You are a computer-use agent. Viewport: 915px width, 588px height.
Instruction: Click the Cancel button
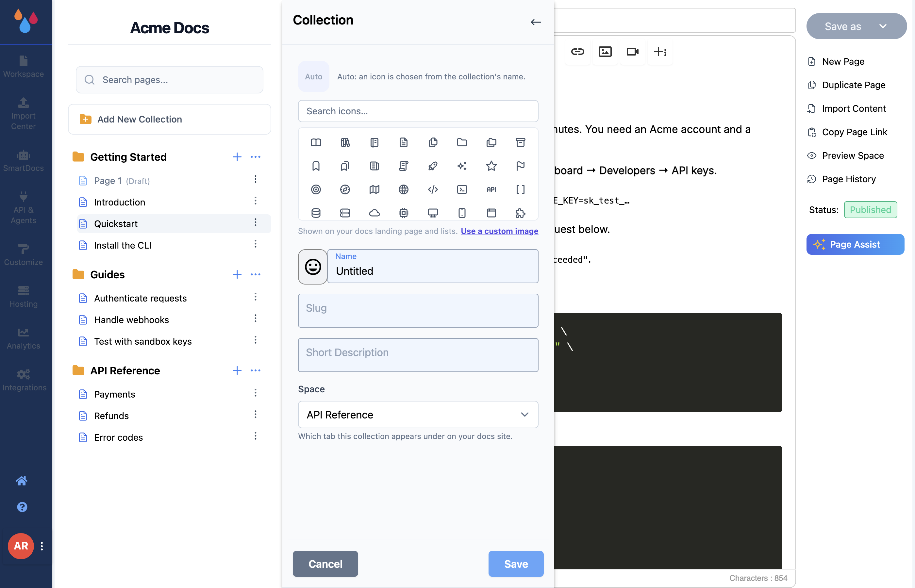click(325, 563)
